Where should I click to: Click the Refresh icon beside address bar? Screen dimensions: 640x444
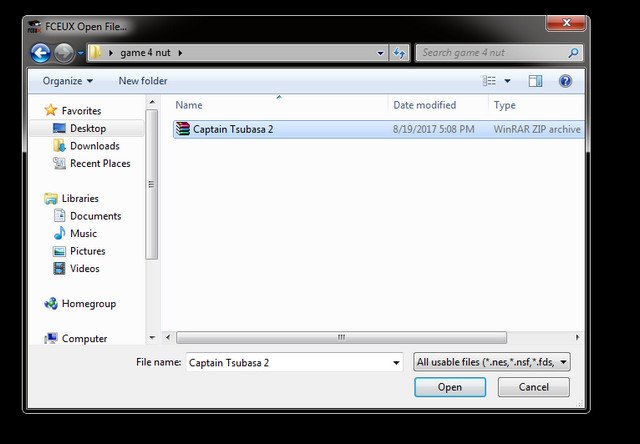point(400,53)
